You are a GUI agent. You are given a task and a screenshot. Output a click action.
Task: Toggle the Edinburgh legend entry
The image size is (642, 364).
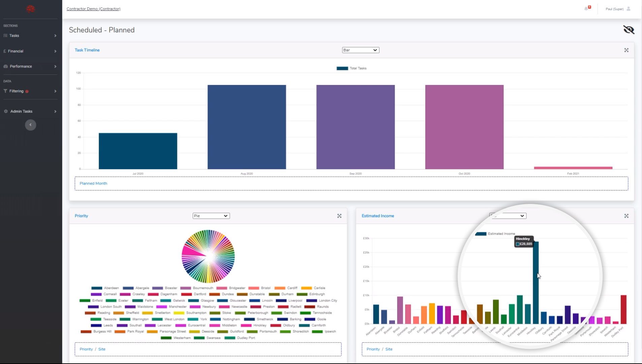click(311, 294)
